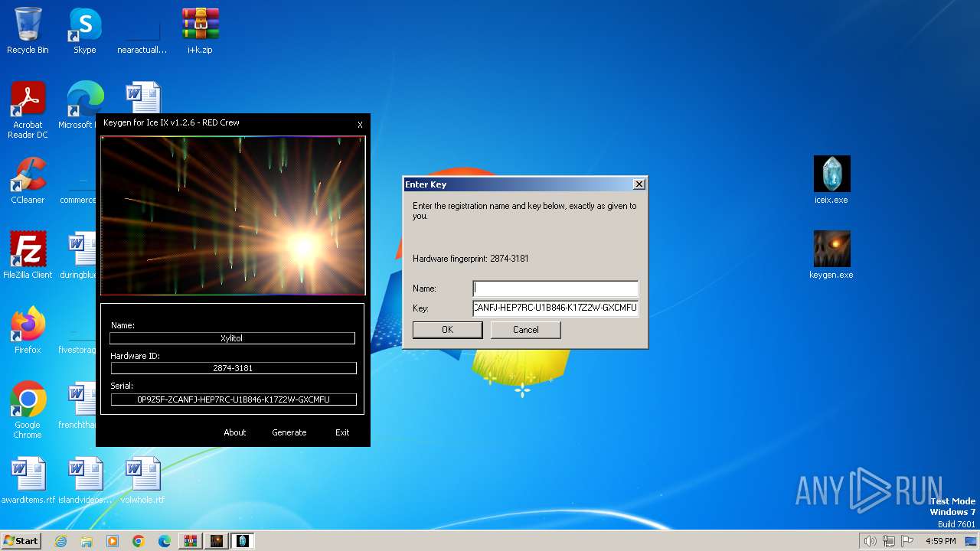The width and height of the screenshot is (980, 551).
Task: Select the islandvideos document icon
Action: [85, 481]
